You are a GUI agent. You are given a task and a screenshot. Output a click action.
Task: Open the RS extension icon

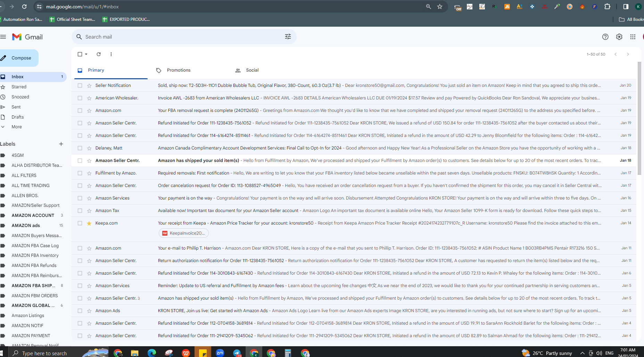click(495, 7)
